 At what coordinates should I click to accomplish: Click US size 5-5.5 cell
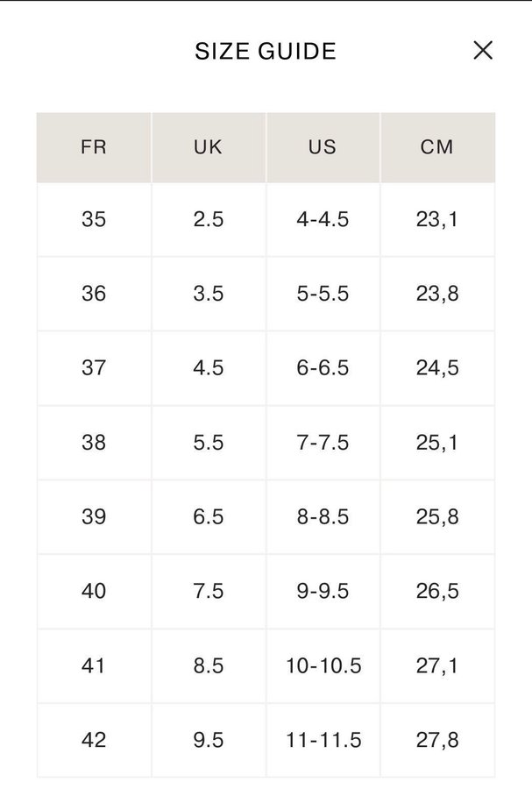[x=323, y=294]
